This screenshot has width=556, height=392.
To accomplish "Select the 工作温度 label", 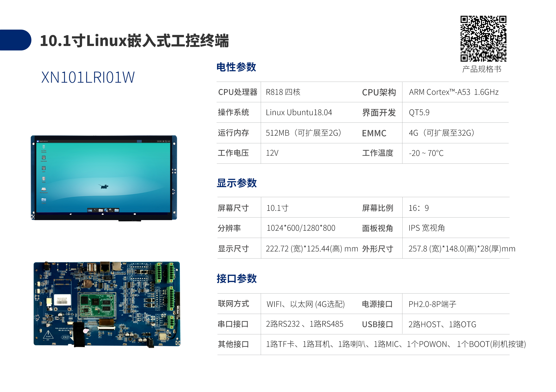I will (x=378, y=153).
